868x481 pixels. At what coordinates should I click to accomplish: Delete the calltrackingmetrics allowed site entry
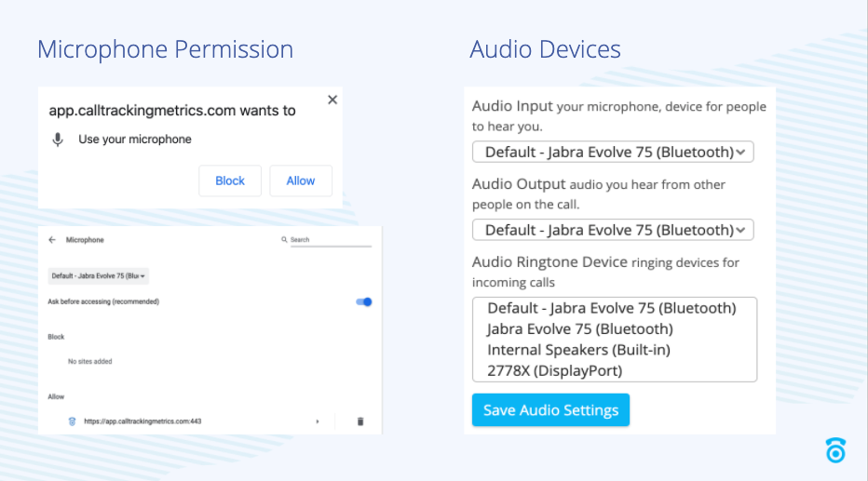pos(360,421)
